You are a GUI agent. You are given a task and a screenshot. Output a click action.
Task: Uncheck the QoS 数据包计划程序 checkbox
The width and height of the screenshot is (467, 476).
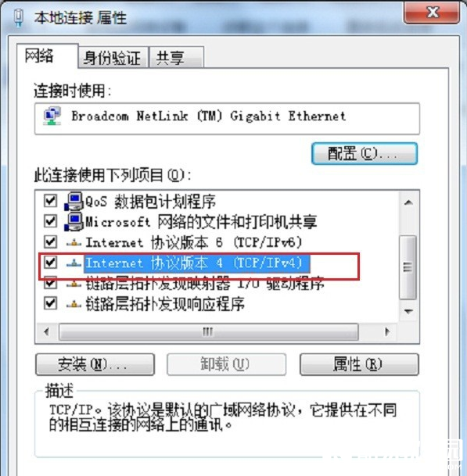[50, 201]
